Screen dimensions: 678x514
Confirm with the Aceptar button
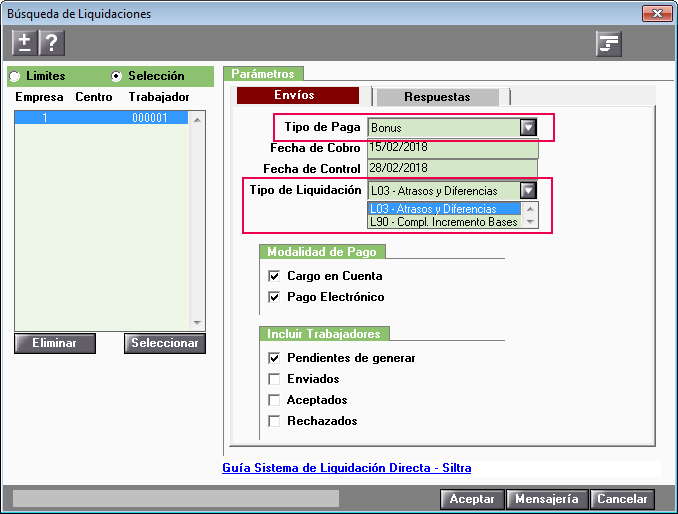(472, 499)
